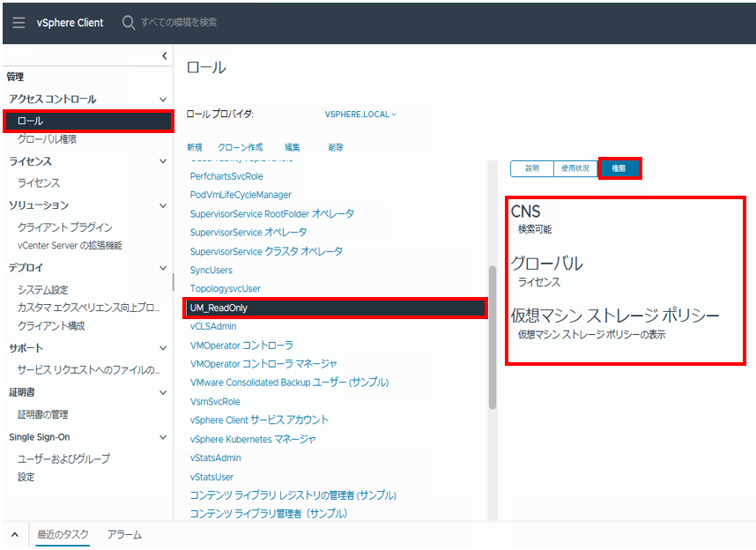Viewport: 756px width, 550px height.
Task: Switch to アラーム tab
Action: (x=124, y=534)
